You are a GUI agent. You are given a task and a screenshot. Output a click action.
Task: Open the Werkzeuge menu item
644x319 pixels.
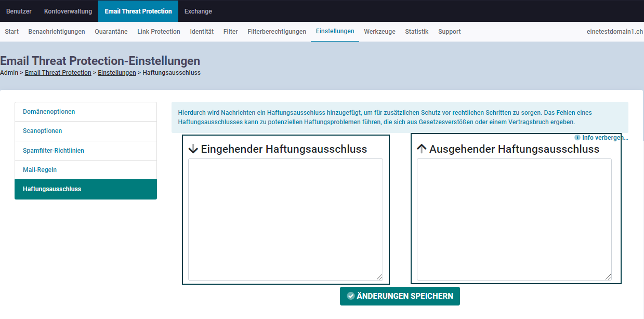point(379,32)
